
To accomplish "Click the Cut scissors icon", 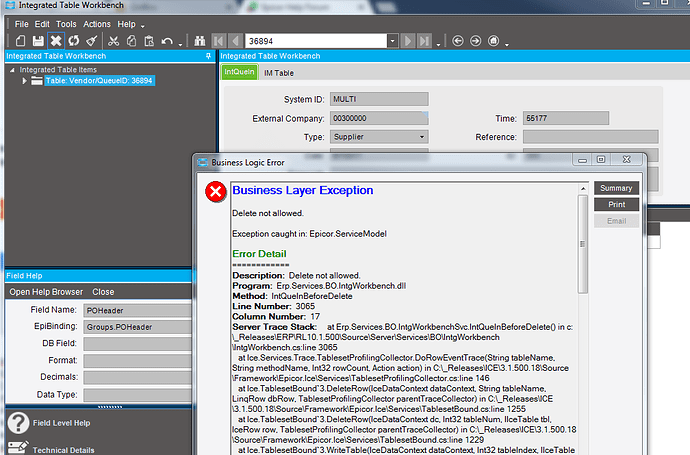I will 114,41.
